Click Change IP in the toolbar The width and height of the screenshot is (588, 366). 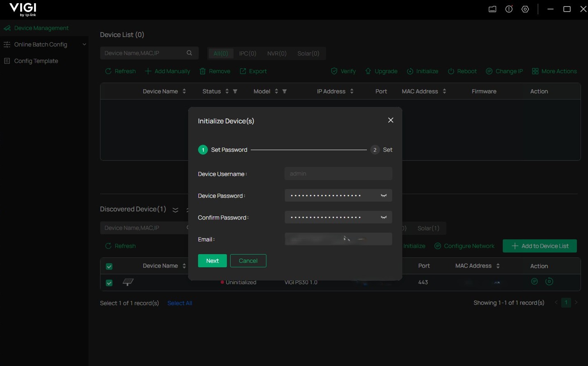point(504,71)
